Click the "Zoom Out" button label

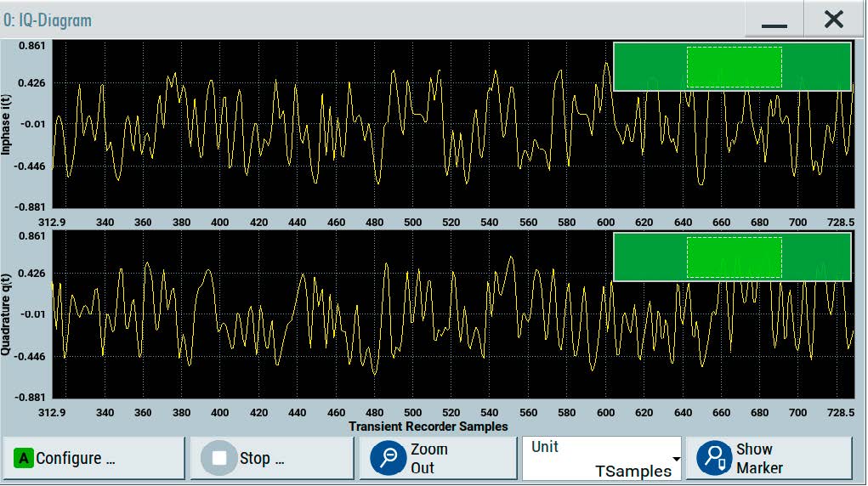coord(428,458)
